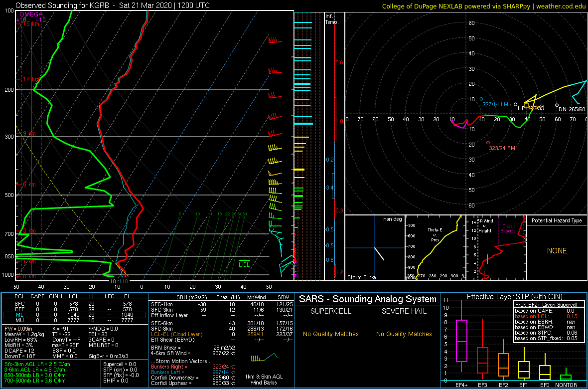
Task: Click the College of DuPage NEXLAB credit text
Action: (484, 6)
